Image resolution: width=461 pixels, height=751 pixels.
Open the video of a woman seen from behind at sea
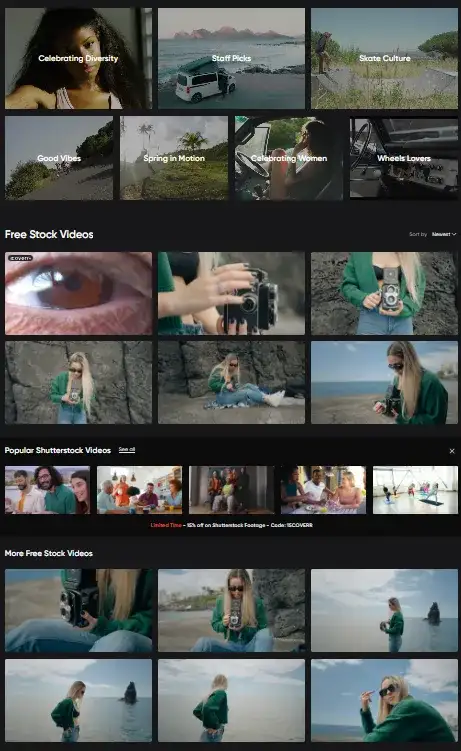(x=231, y=700)
